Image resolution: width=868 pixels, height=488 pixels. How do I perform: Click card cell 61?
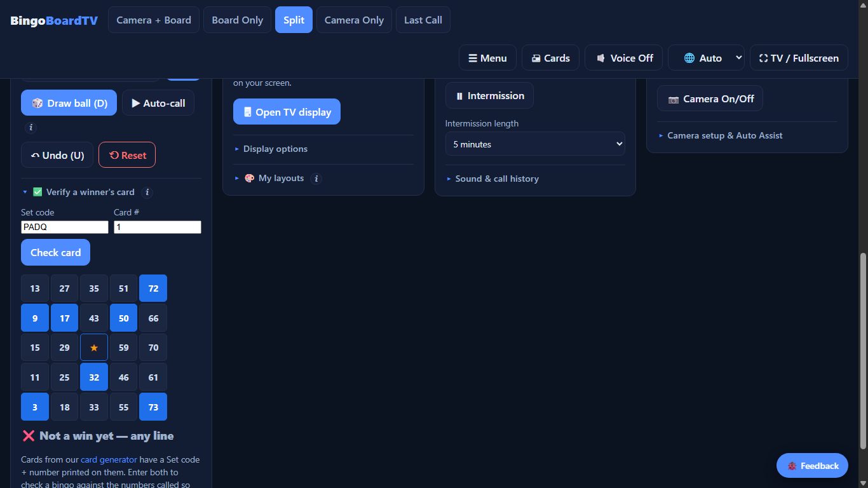pyautogui.click(x=153, y=377)
